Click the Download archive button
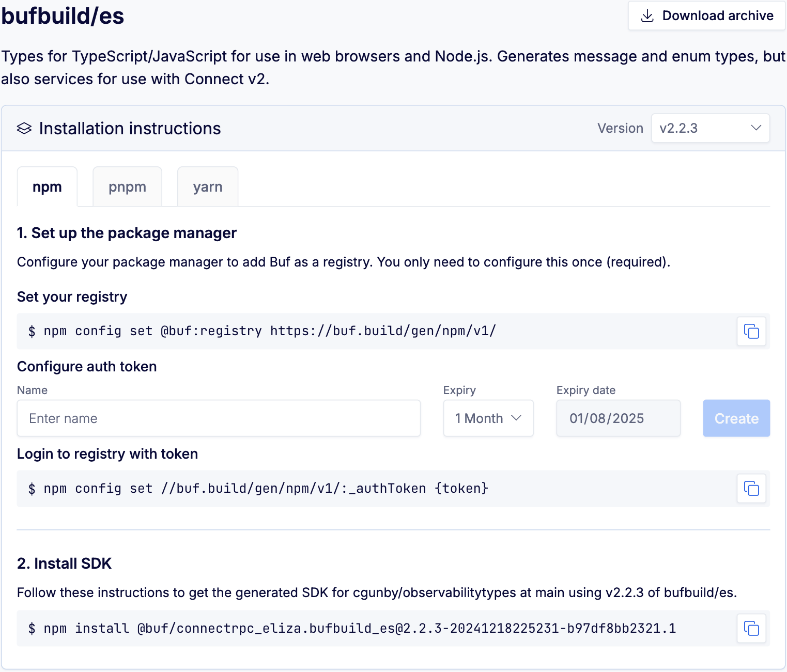Viewport: 787px width, 672px height. click(x=706, y=16)
